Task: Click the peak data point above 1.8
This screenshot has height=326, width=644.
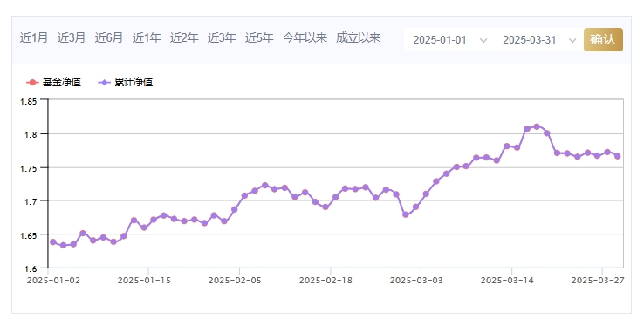Action: point(537,126)
